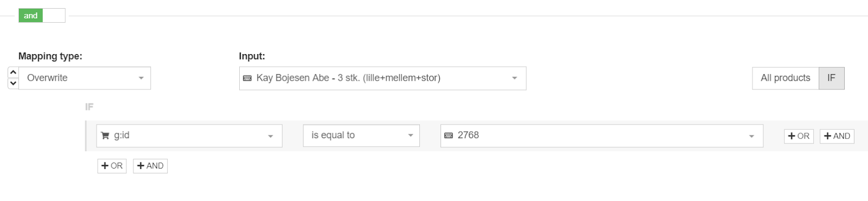Toggle the green 'and' switch
Viewport: 868px width, 201px height.
click(x=31, y=16)
